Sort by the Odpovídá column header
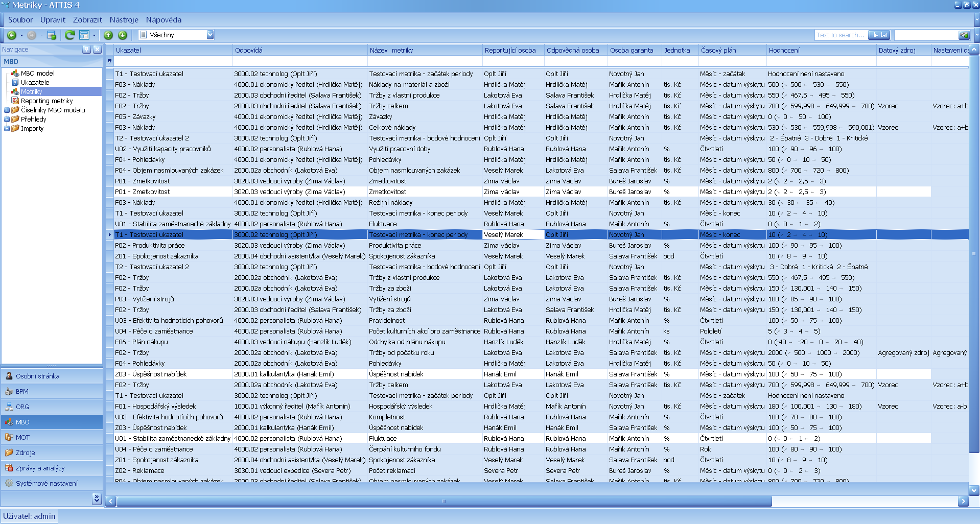Screen dimensions: 980x524 (300, 50)
